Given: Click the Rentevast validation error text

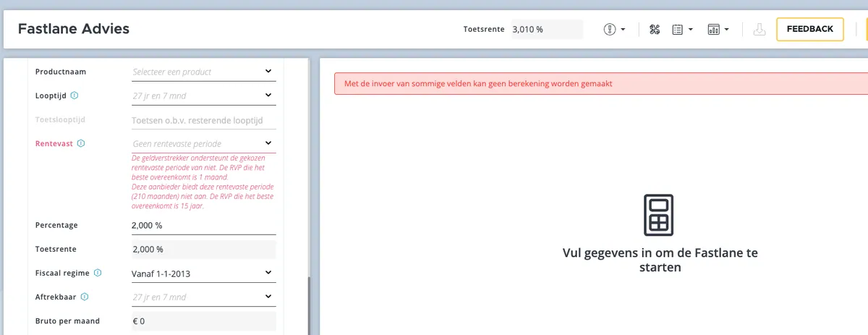Looking at the screenshot, I should pyautogui.click(x=203, y=182).
